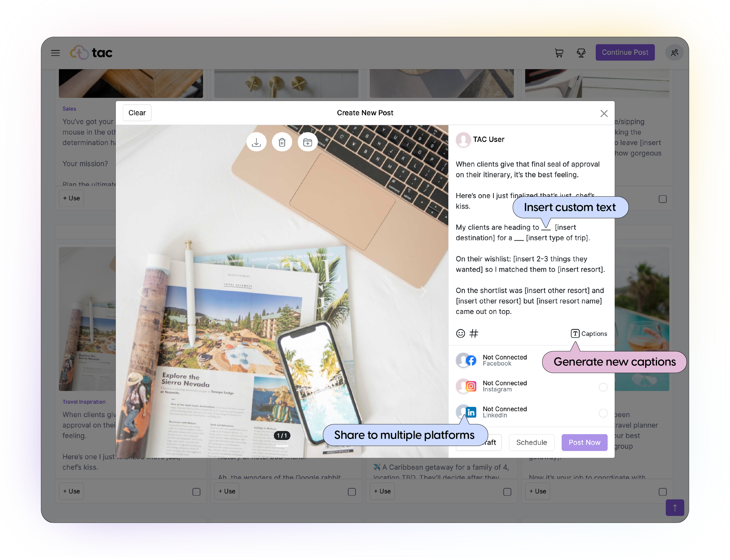
Task: Click the Clear button in dialog
Action: (137, 113)
